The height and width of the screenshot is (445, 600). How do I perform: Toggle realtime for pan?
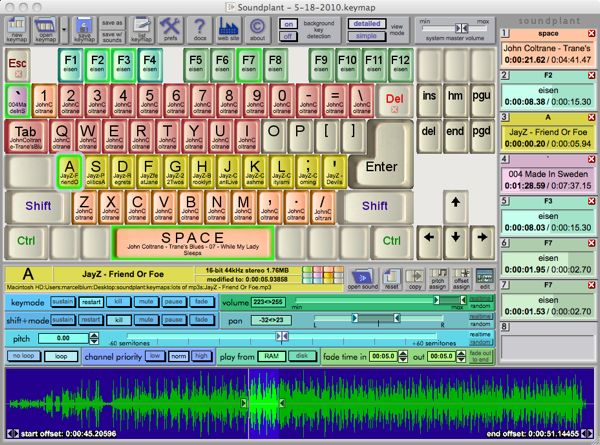tap(480, 316)
